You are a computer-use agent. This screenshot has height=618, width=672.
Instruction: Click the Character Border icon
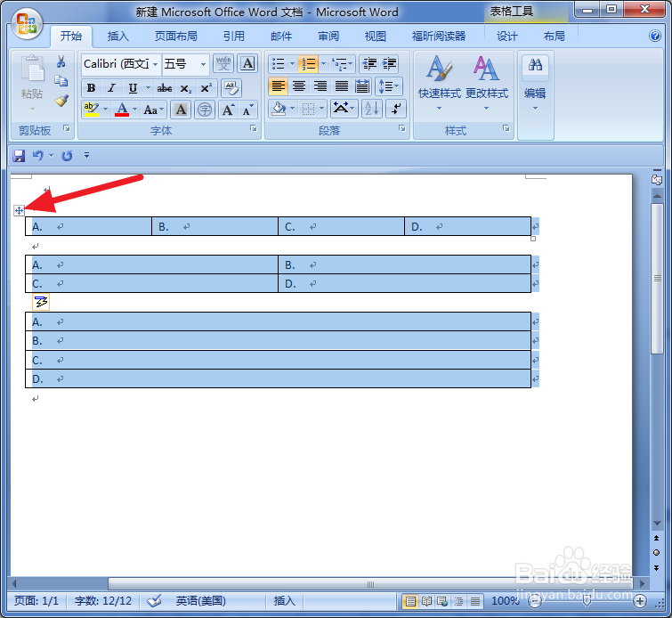tap(247, 63)
